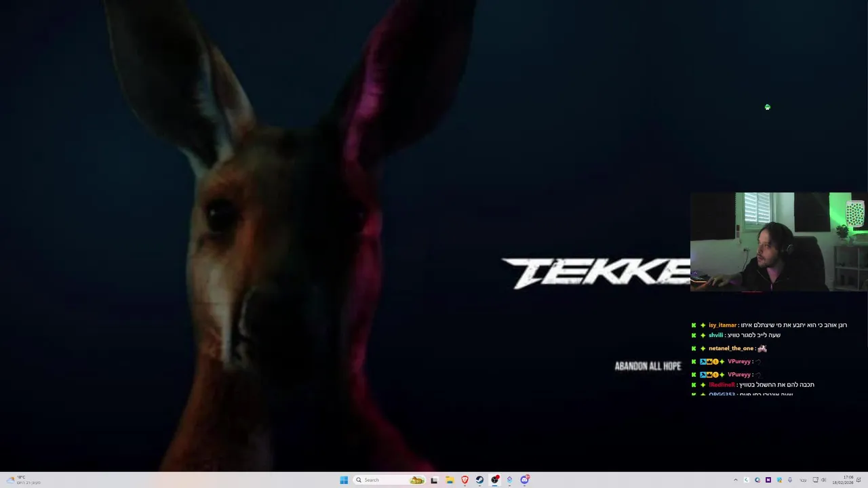868x488 pixels.
Task: Click the ABANDON ALL HOPE text
Action: coord(648,366)
